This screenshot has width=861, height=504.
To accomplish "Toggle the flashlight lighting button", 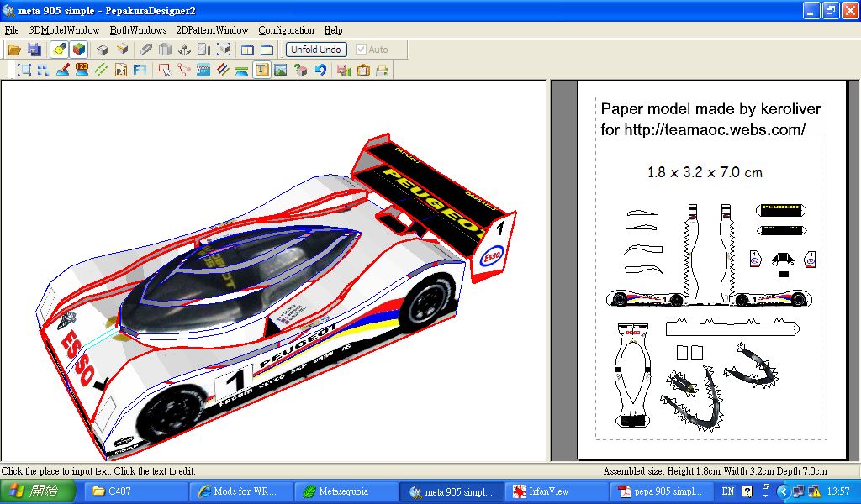I will 60,50.
